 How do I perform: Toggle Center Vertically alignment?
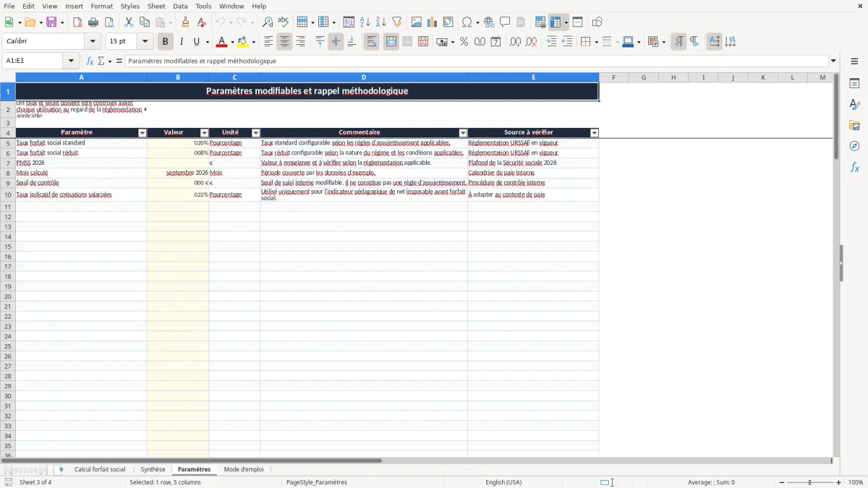tap(336, 42)
